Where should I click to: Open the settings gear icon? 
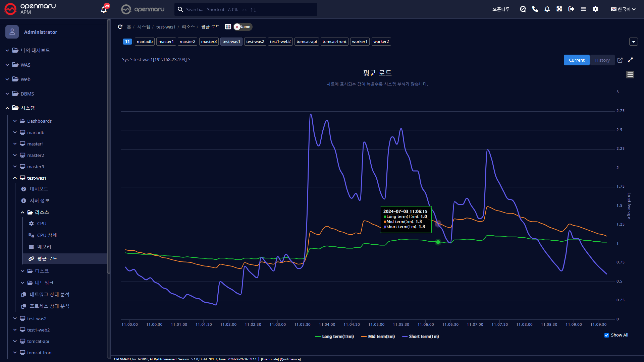(x=595, y=9)
